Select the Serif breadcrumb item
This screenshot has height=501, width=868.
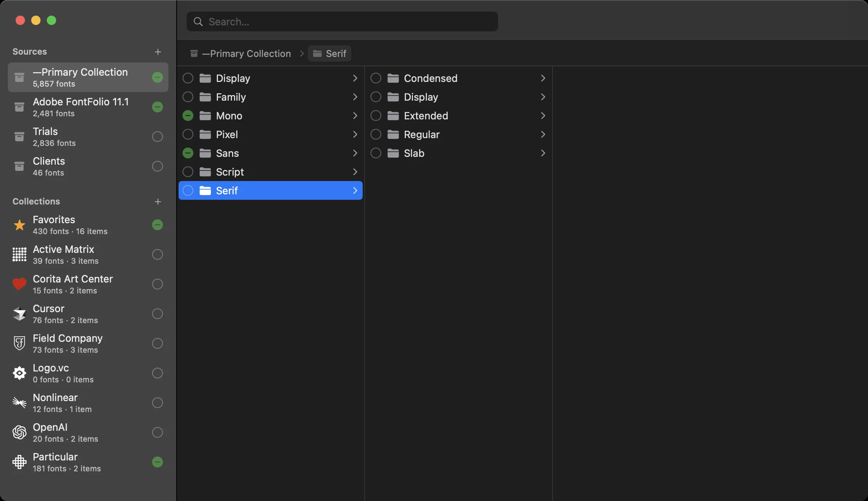[x=329, y=53]
